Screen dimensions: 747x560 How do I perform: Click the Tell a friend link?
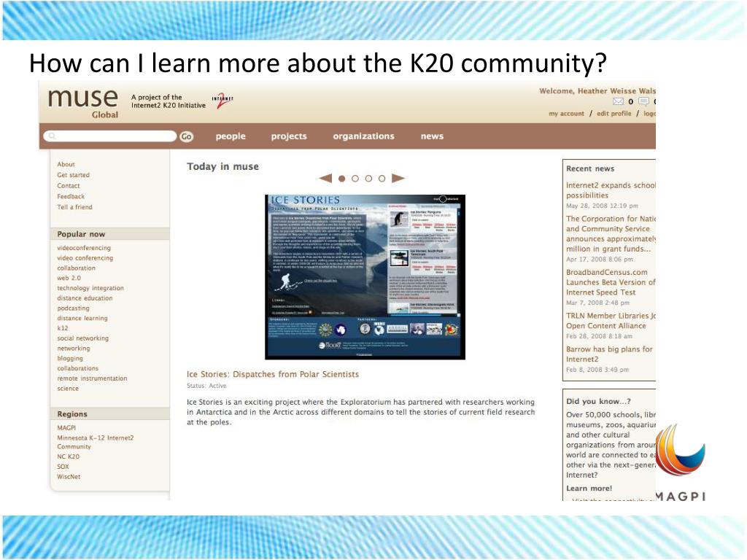[x=75, y=207]
